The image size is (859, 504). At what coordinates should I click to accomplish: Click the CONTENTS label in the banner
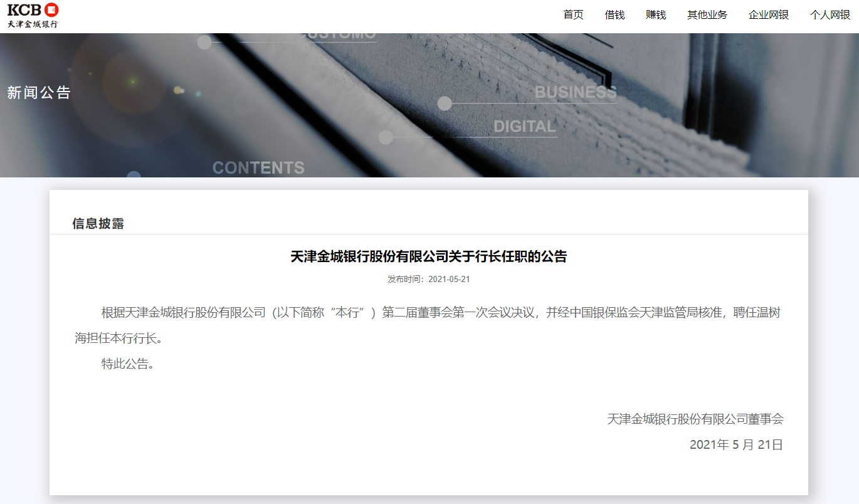click(258, 168)
